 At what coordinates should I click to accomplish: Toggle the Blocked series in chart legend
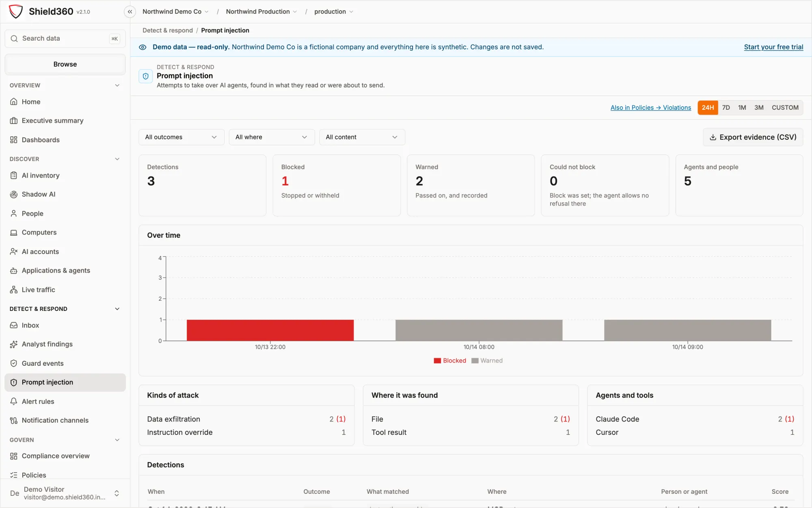point(450,360)
